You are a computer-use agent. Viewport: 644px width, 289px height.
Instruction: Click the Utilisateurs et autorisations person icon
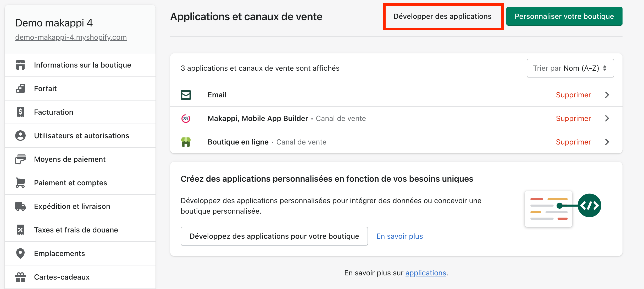pyautogui.click(x=20, y=136)
